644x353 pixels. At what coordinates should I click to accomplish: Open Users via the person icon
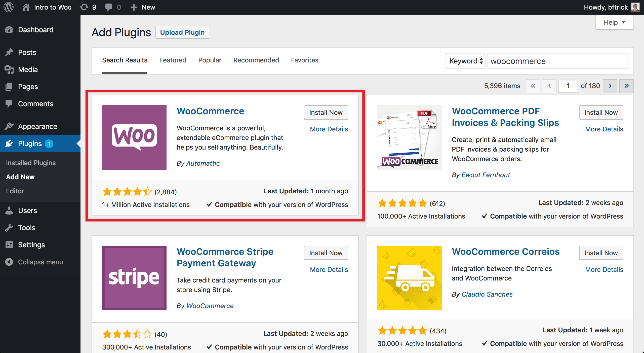[9, 210]
